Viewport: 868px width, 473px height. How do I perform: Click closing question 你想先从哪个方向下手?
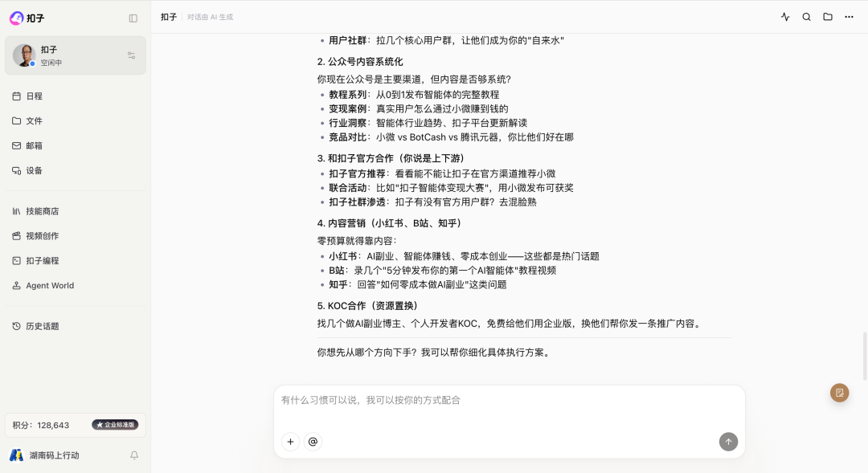(435, 353)
